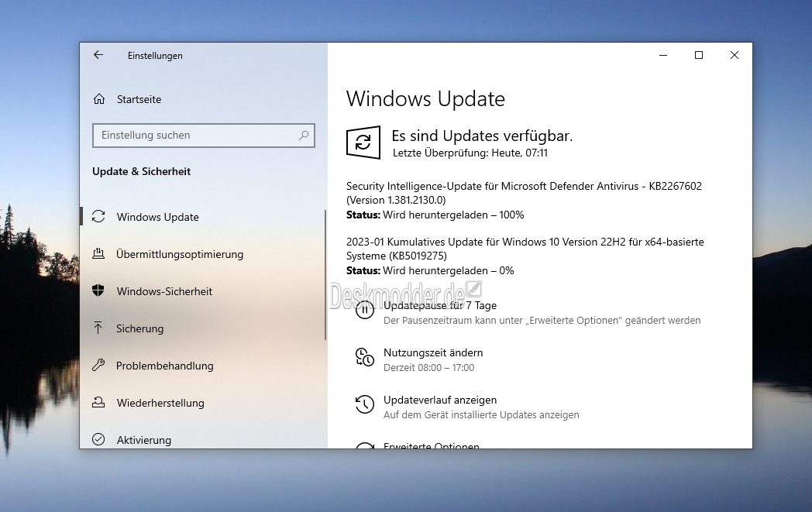Pause updates via Updatepause für 7 Tage
Screen dimensions: 812x512
439,305
